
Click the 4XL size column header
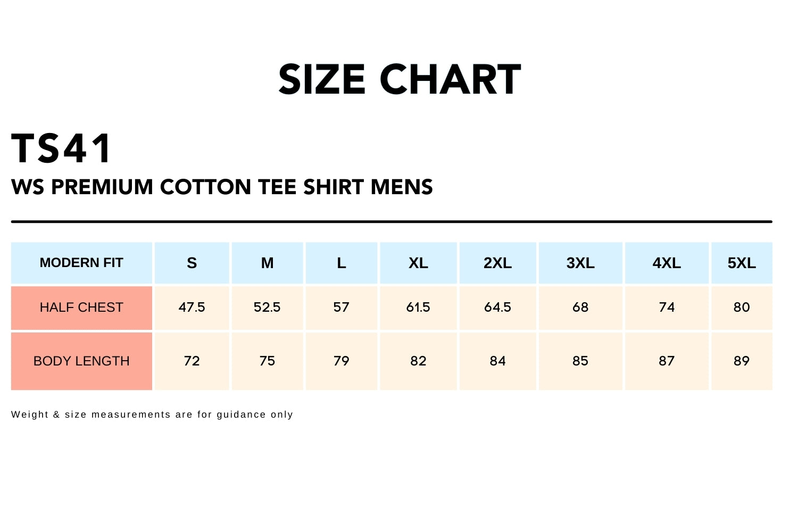[667, 263]
